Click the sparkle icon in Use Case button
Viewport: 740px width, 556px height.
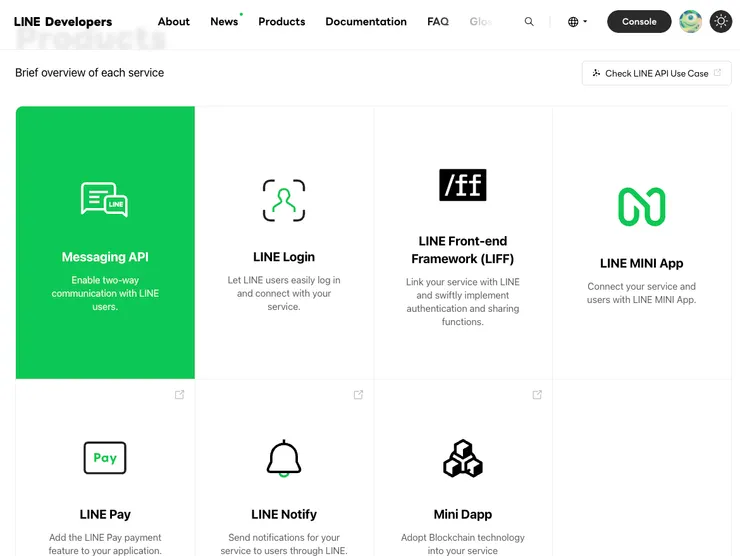[596, 73]
